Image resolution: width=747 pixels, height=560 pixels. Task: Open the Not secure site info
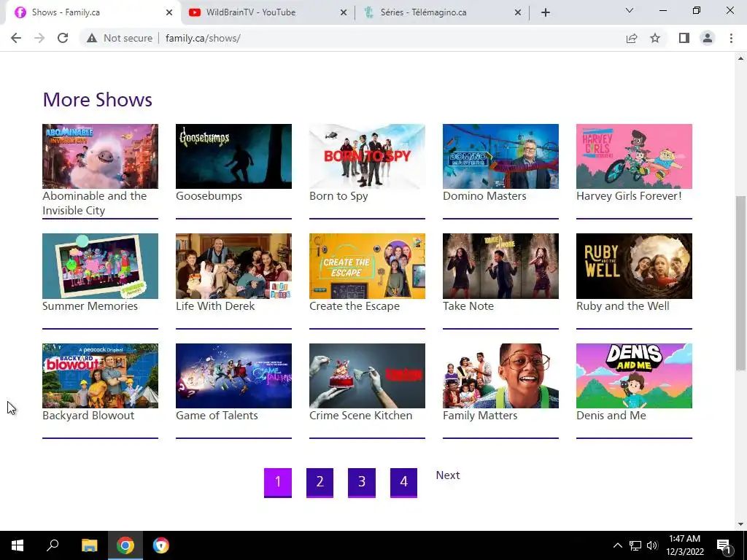(120, 38)
